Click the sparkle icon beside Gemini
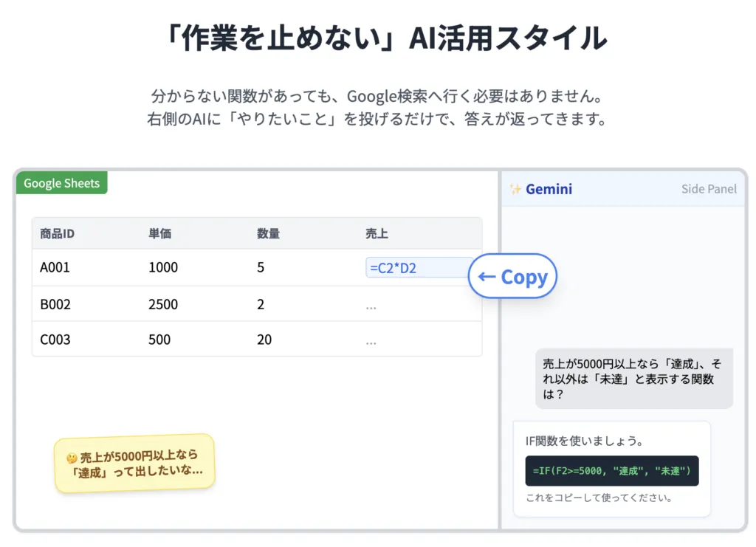Viewport: 756px width, 547px height. (x=515, y=189)
